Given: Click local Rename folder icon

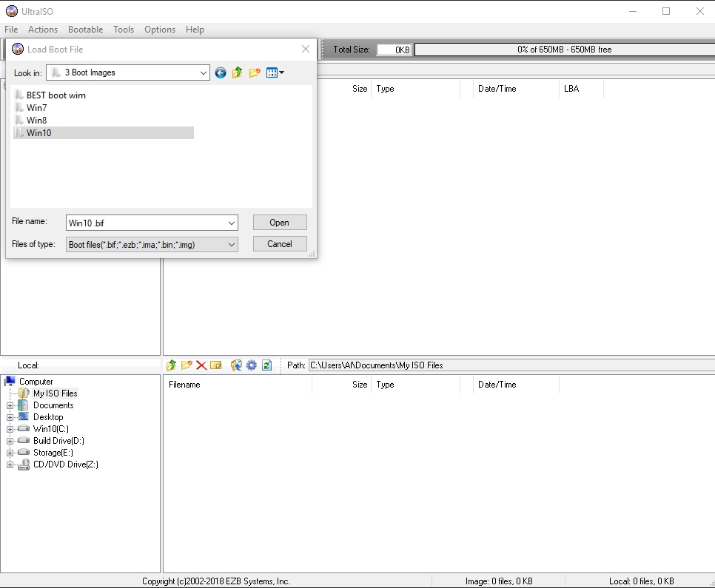Looking at the screenshot, I should coord(216,365).
